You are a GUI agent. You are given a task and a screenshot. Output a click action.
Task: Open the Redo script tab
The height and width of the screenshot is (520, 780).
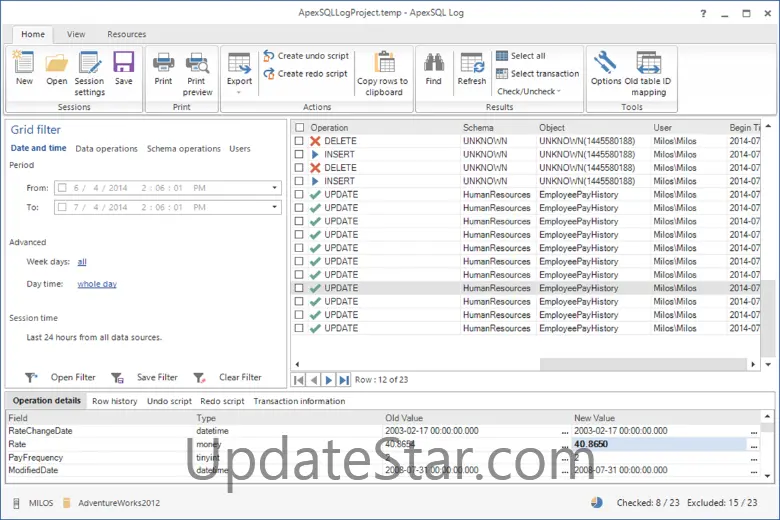(222, 401)
